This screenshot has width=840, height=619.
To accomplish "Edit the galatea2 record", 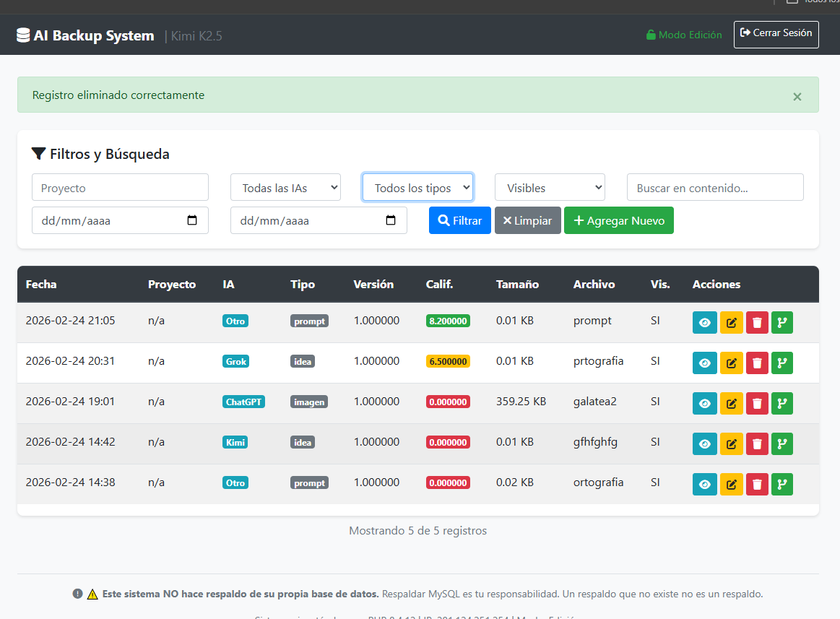I will click(730, 403).
